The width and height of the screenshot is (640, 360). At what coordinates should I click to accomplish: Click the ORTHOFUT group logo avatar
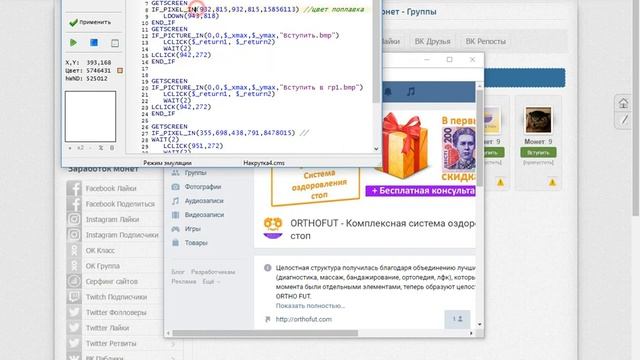pos(273,228)
